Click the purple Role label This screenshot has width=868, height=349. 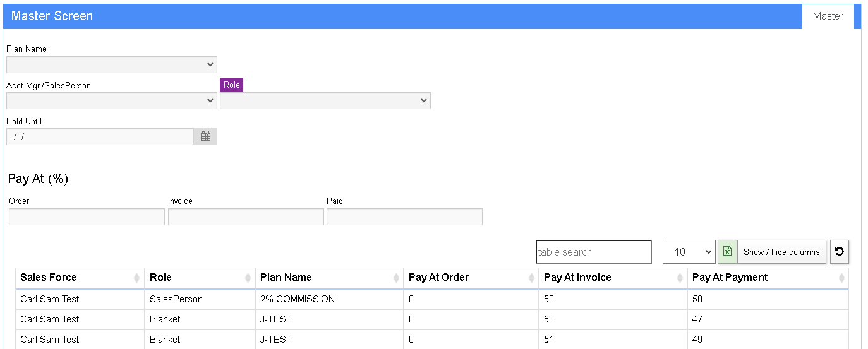231,85
